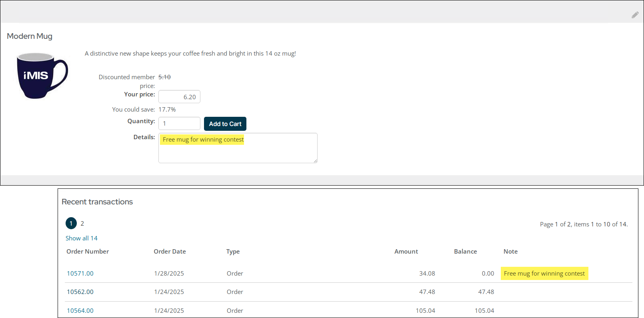Click the struck-through 5.10 member price
Image resolution: width=644 pixels, height=318 pixels.
(x=164, y=77)
